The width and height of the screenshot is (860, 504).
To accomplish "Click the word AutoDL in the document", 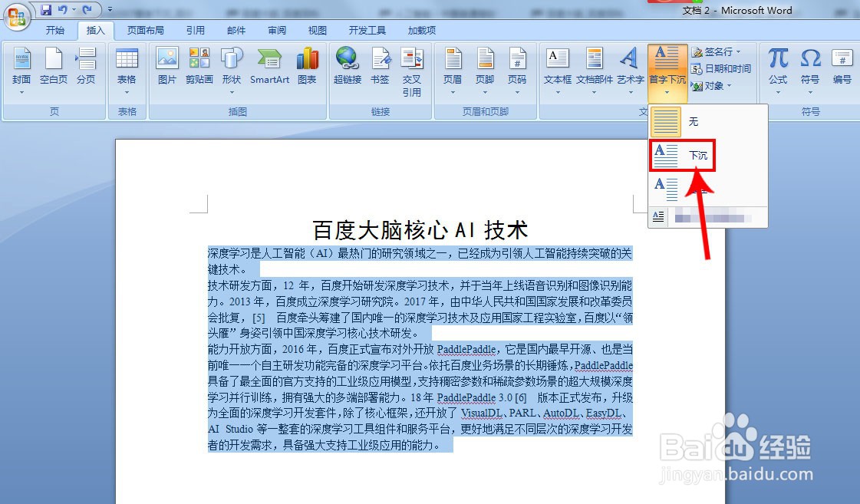I will [x=562, y=413].
